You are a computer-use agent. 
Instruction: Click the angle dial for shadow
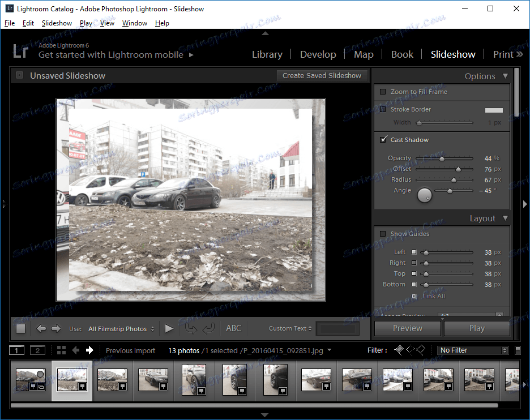pos(425,195)
